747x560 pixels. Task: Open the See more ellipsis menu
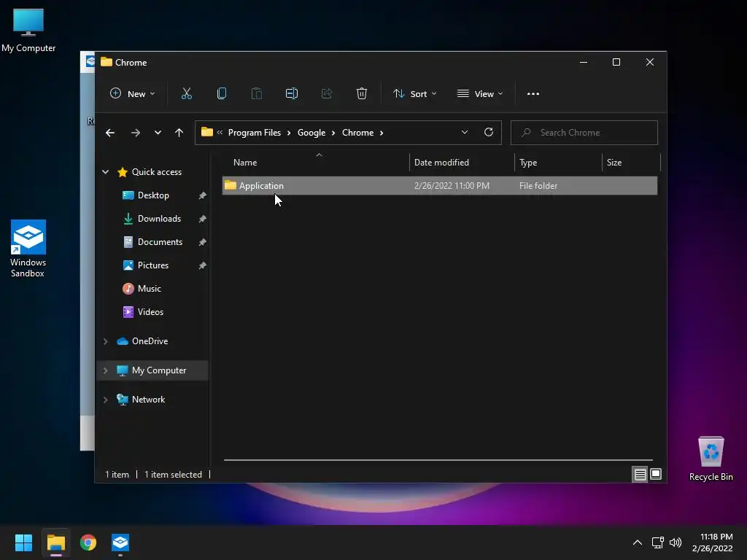click(x=533, y=94)
